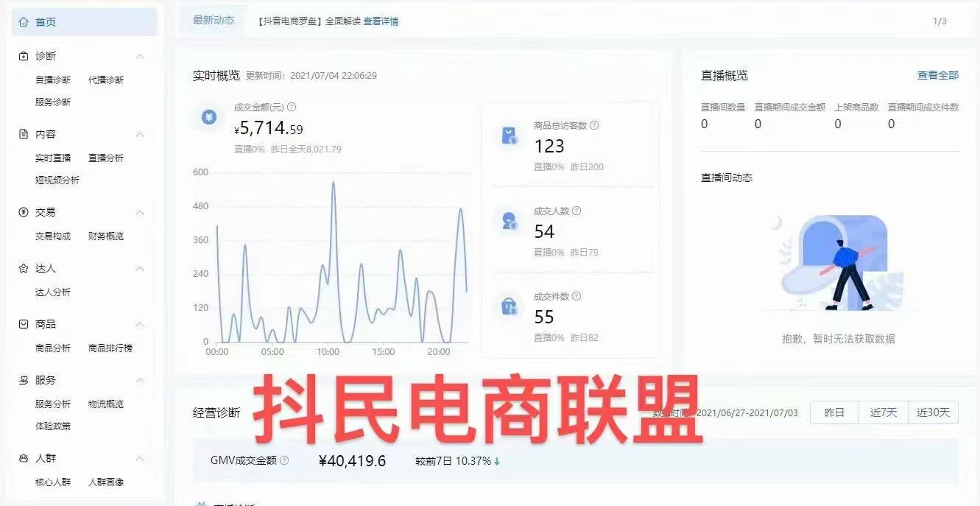Open the 首页 home item
This screenshot has width=980, height=506.
click(85, 22)
